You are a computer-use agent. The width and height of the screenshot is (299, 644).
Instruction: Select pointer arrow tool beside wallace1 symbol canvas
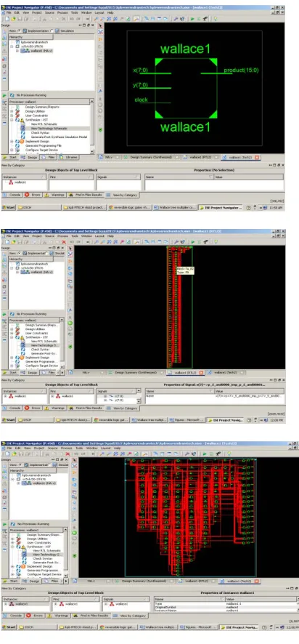101,25
